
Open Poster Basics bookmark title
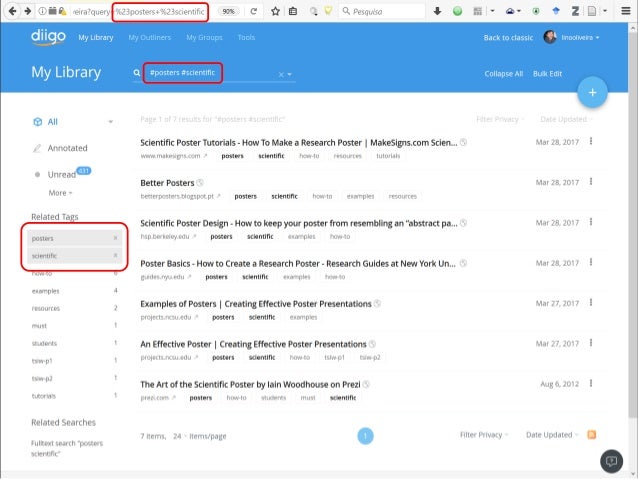pos(297,264)
